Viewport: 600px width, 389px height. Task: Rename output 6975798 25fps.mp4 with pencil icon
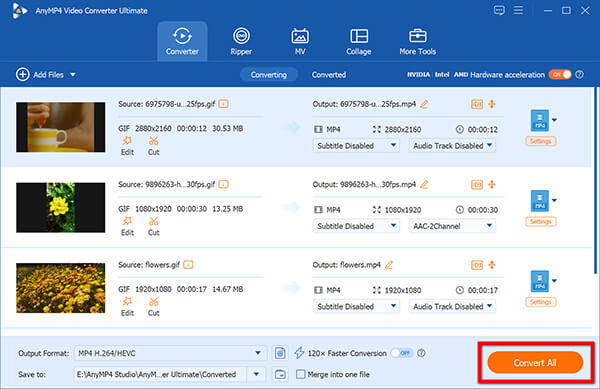coord(424,104)
